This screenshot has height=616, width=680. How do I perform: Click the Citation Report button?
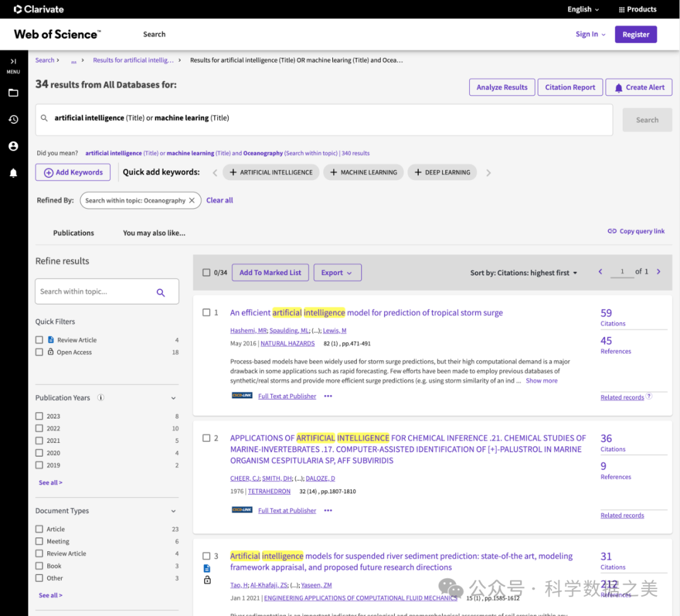tap(570, 87)
